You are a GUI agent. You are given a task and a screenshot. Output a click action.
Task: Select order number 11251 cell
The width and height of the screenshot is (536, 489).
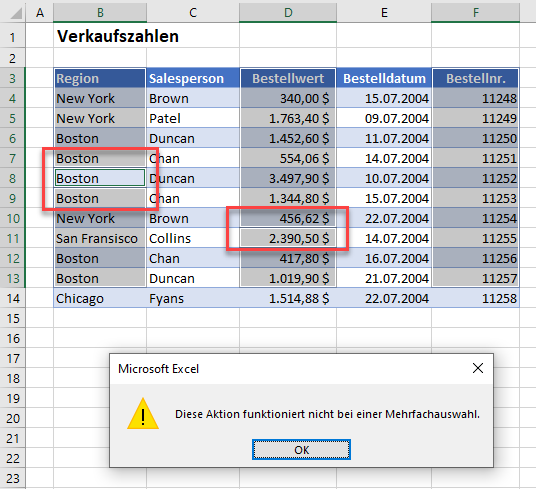[475, 158]
